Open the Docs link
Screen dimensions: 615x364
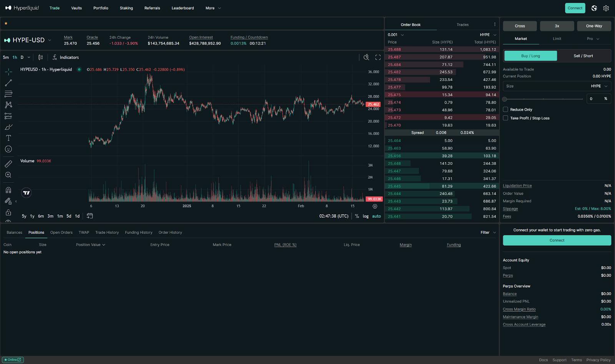544,360
